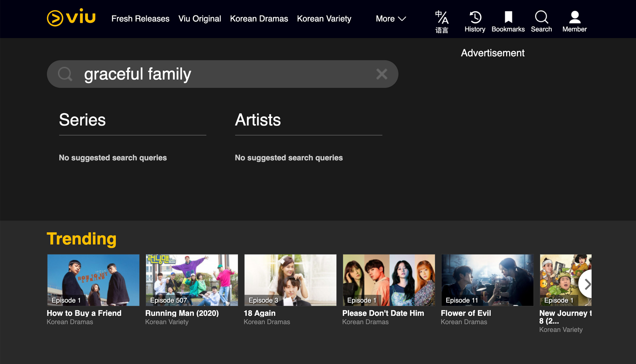
Task: Clear the search text with X
Action: tap(382, 74)
